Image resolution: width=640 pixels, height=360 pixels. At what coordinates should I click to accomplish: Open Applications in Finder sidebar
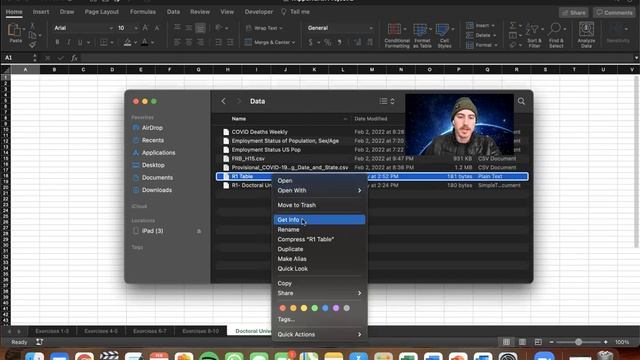point(158,153)
